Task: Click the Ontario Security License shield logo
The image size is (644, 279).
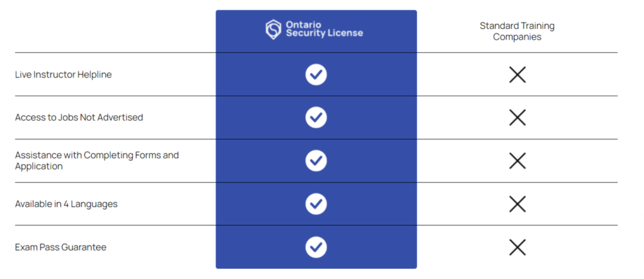Action: 273,30
